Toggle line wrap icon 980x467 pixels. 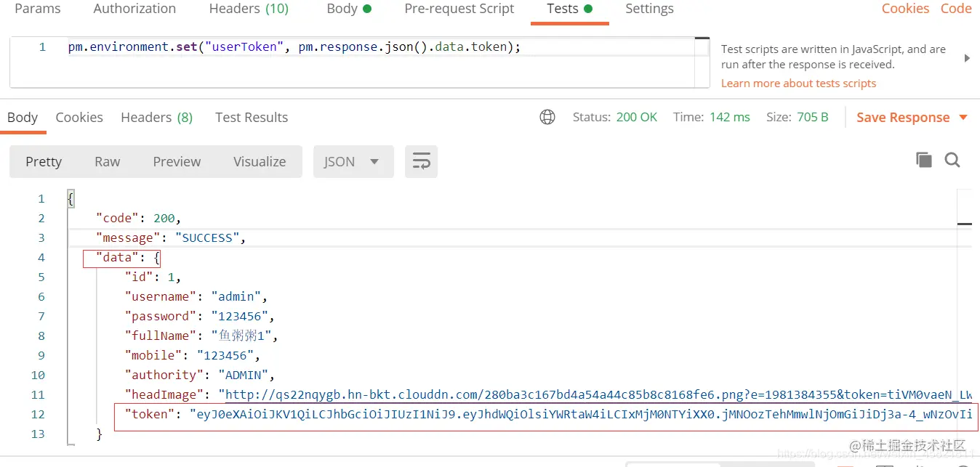422,162
